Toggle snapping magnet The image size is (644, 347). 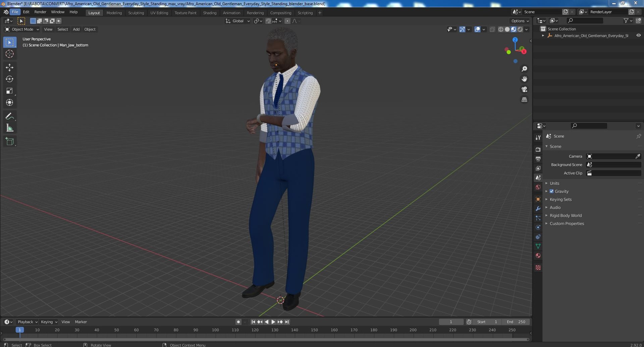[x=268, y=21]
